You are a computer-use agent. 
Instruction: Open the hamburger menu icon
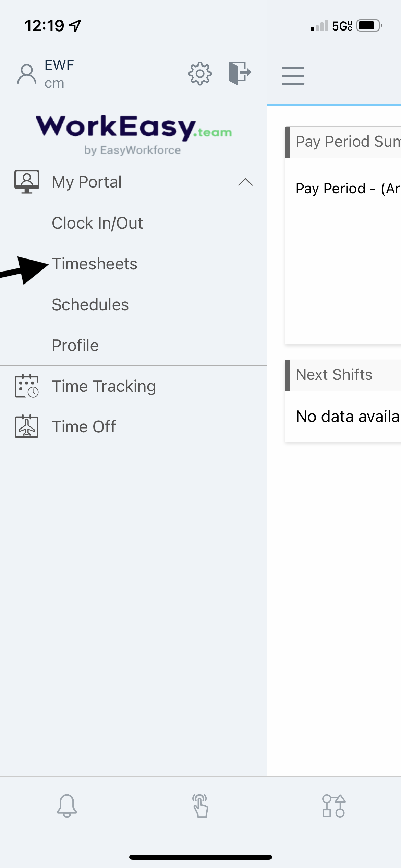pos(293,75)
